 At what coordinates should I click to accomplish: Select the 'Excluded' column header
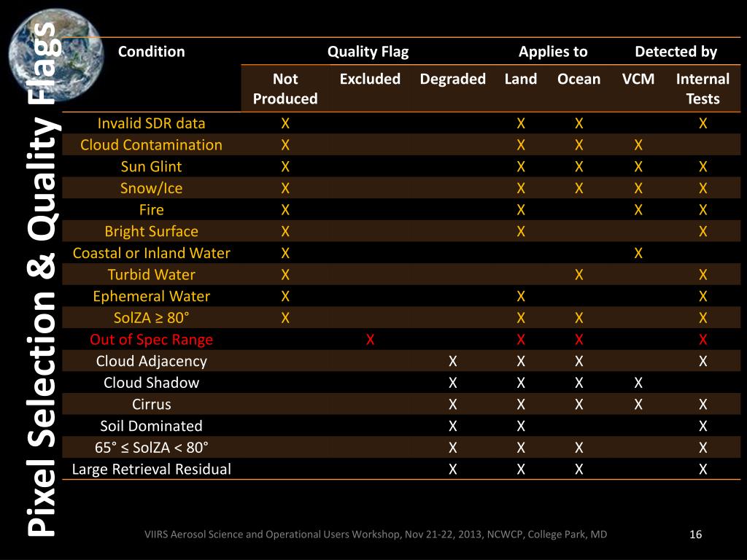click(x=370, y=79)
